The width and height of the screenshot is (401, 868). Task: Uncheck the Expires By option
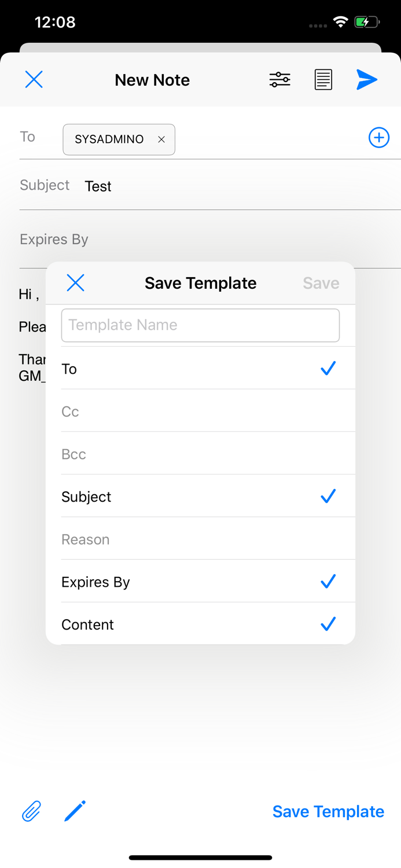point(328,582)
